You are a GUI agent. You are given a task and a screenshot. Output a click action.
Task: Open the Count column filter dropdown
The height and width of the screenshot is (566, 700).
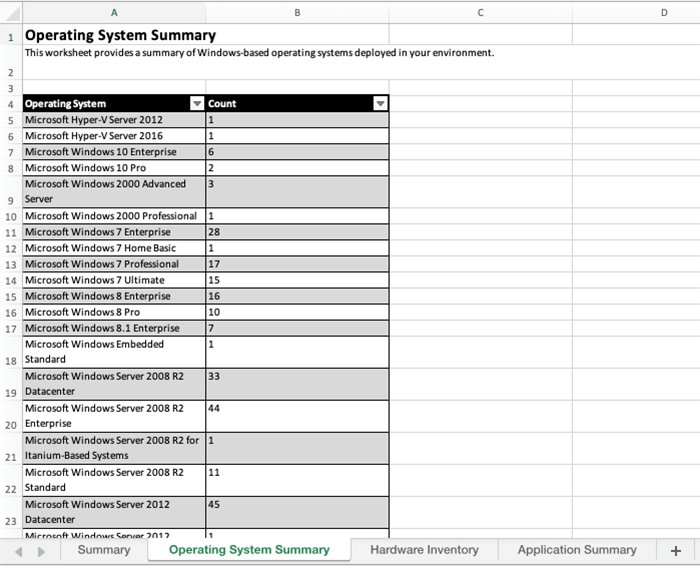tap(380, 103)
